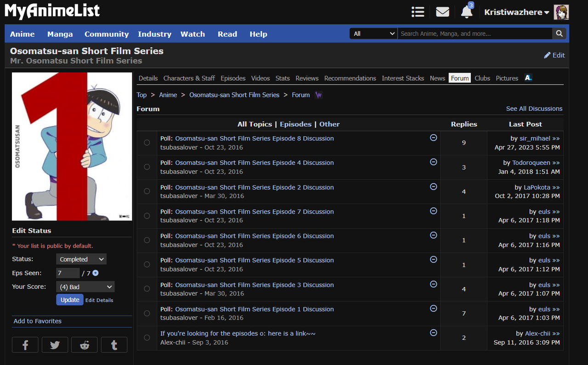The height and width of the screenshot is (365, 588).
Task: Switch to the Reviews tab
Action: [307, 78]
